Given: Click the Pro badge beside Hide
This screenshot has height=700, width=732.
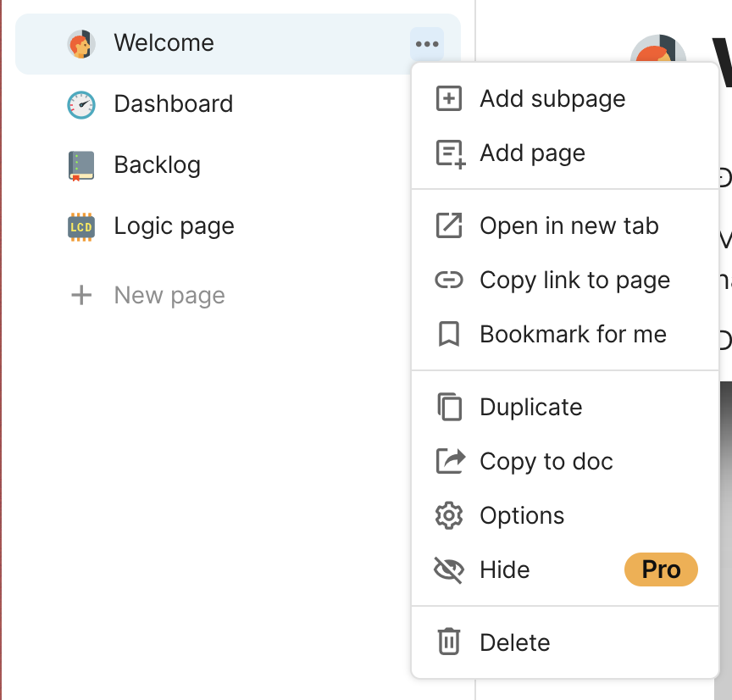Looking at the screenshot, I should point(661,569).
